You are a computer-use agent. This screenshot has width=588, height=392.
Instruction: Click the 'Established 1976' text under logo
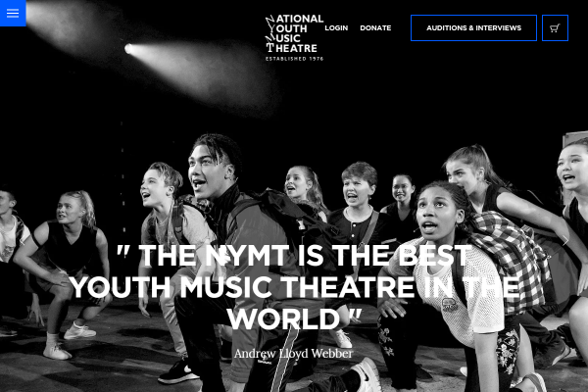click(294, 59)
